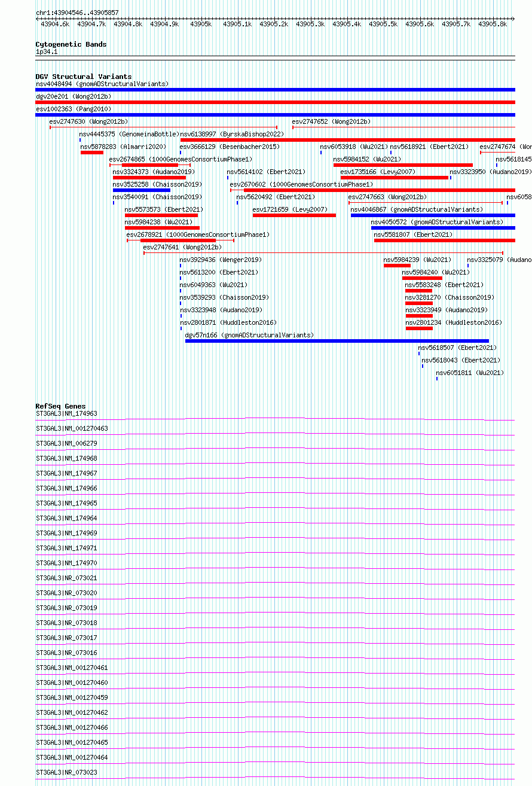
Task: Click the nsv2801234 (Huddleston2016) label
Action: coord(454,322)
